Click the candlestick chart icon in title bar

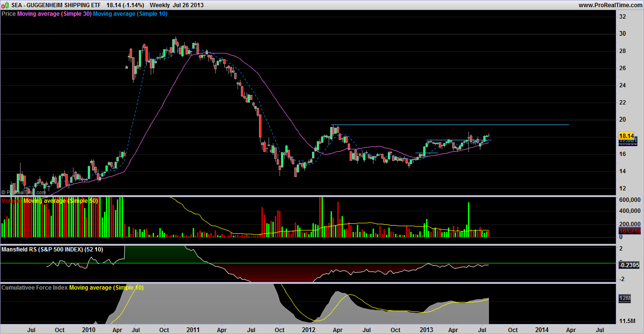coord(5,5)
